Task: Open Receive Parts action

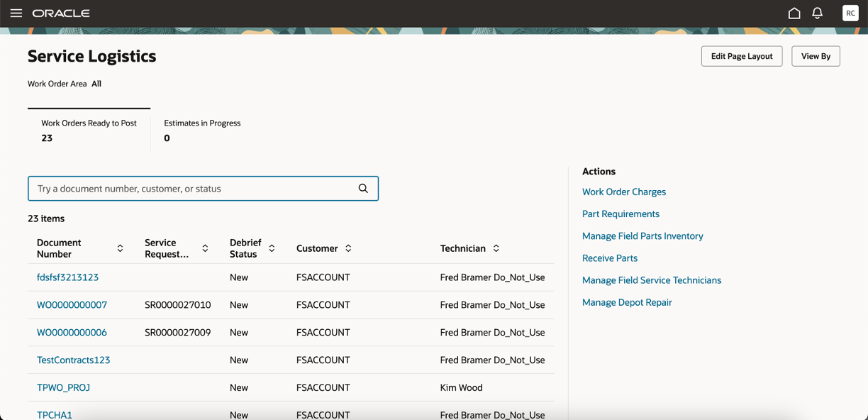Action: (610, 258)
